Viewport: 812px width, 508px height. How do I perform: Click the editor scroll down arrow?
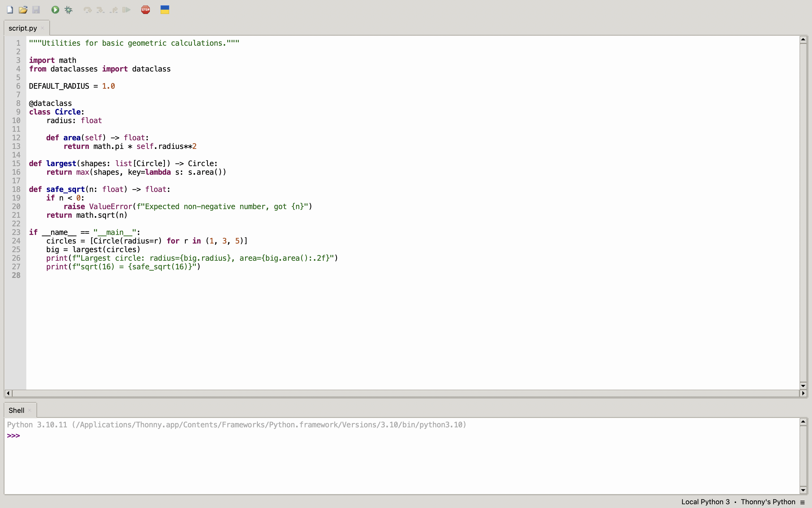[803, 386]
